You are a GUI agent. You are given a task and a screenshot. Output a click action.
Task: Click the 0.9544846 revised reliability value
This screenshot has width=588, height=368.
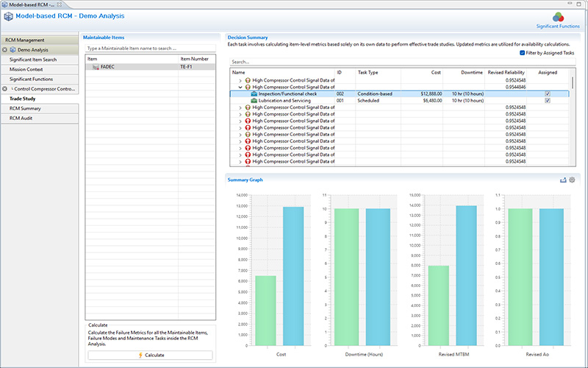515,87
